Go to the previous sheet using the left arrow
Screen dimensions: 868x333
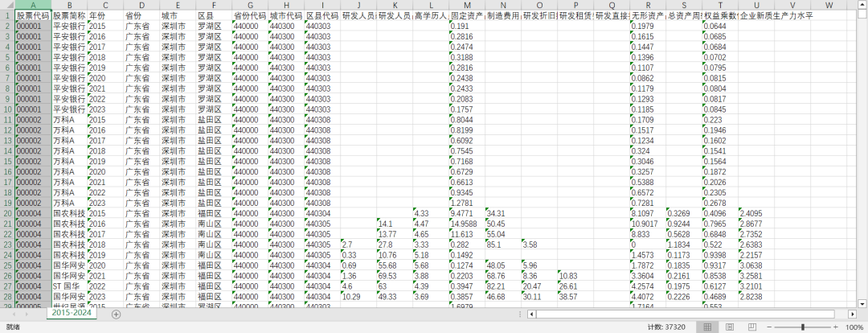14,314
